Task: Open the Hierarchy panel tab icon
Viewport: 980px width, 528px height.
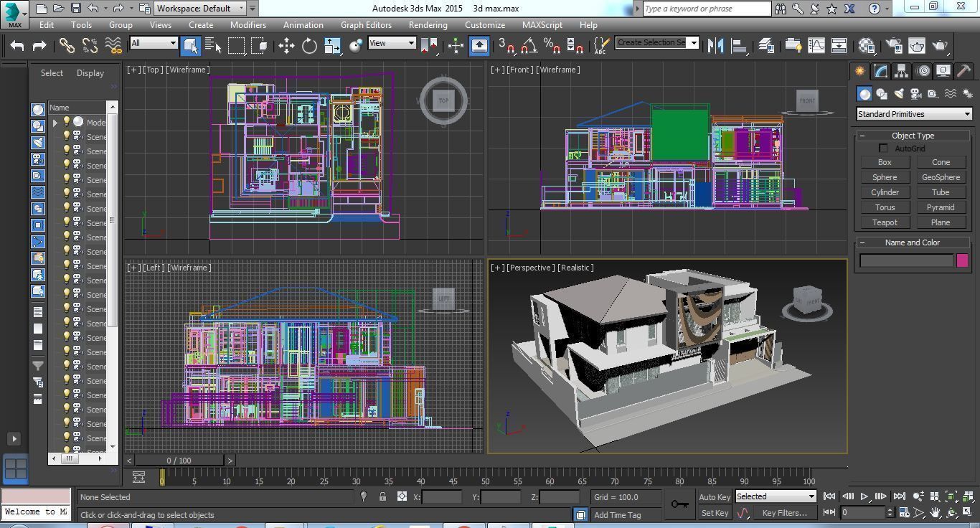Action: point(902,71)
